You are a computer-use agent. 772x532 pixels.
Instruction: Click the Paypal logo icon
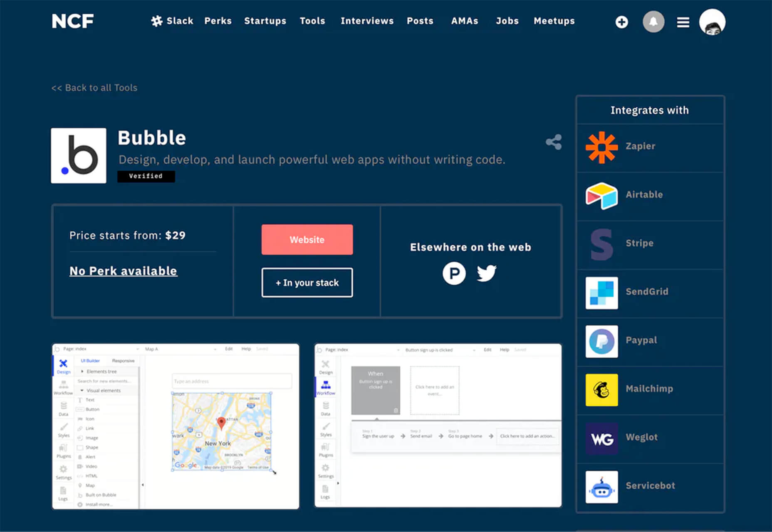point(601,341)
